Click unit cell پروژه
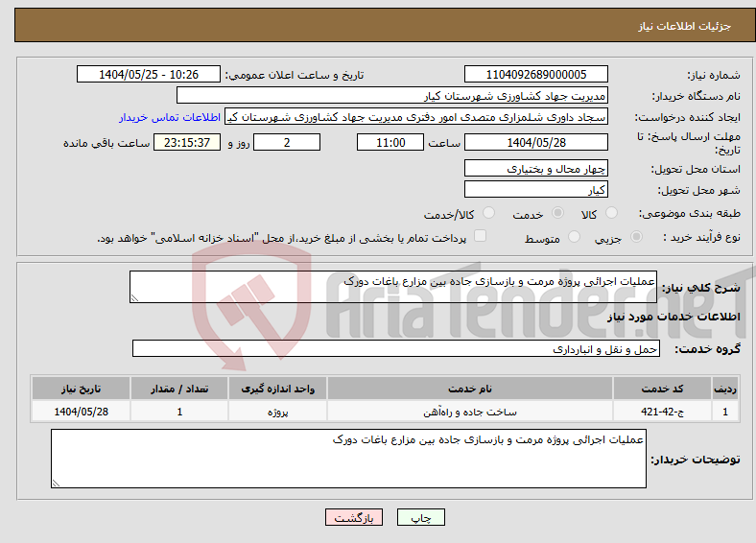 coord(277,412)
